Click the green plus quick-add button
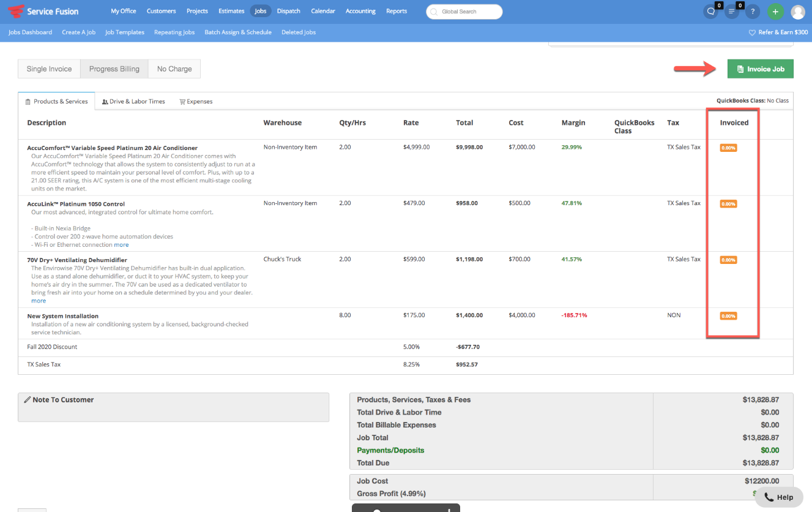This screenshot has width=812, height=512. click(x=775, y=12)
